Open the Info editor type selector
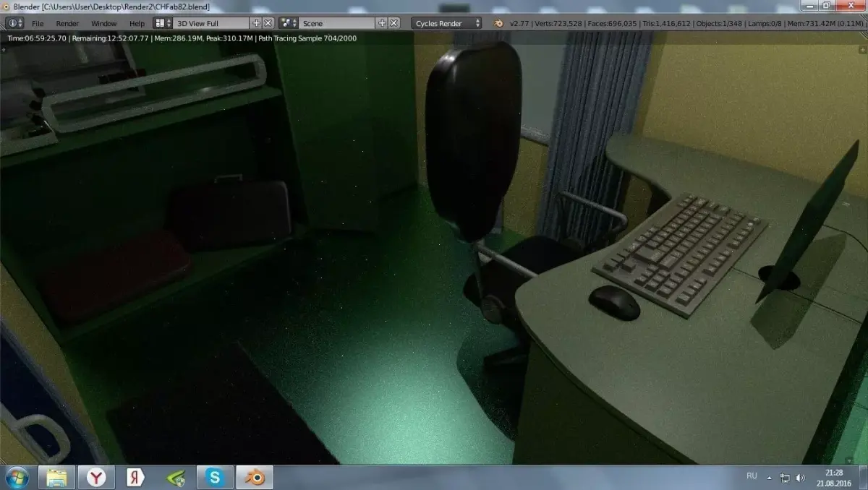The height and width of the screenshot is (490, 868). pyautogui.click(x=15, y=23)
